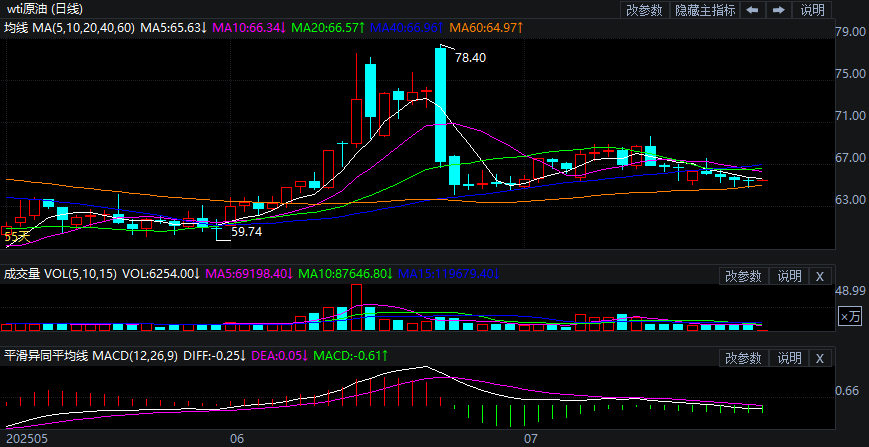Click the right arrow navigation icon
Image resolution: width=869 pixels, height=447 pixels.
[x=779, y=9]
